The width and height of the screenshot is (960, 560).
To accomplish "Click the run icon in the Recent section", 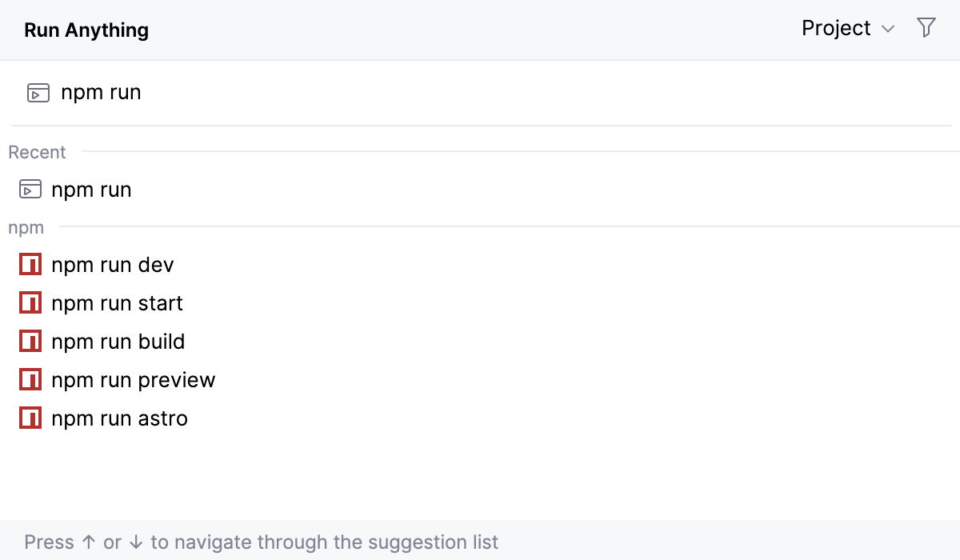I will click(x=30, y=190).
